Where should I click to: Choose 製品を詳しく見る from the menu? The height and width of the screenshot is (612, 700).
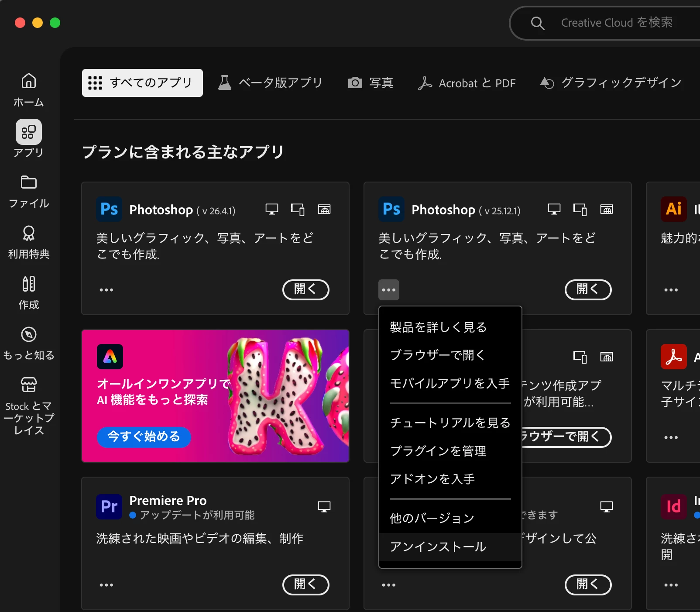(450, 327)
